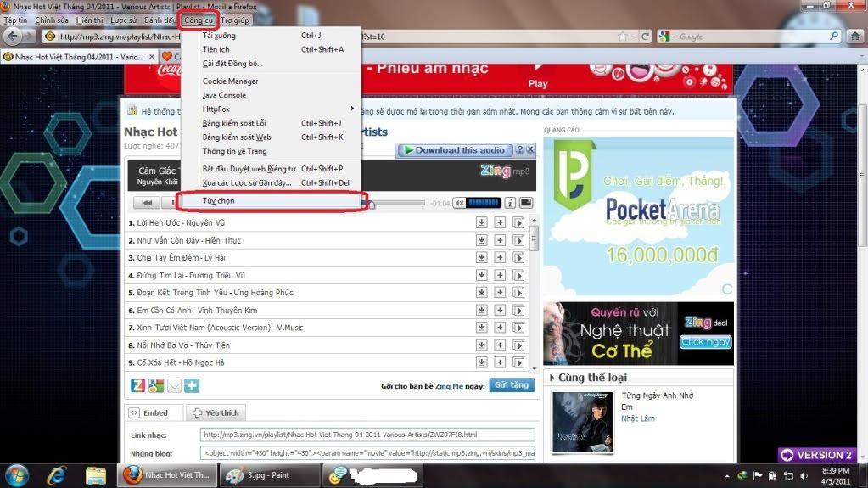Open the Google search engine dropdown
The height and width of the screenshot is (488, 868).
pos(667,36)
